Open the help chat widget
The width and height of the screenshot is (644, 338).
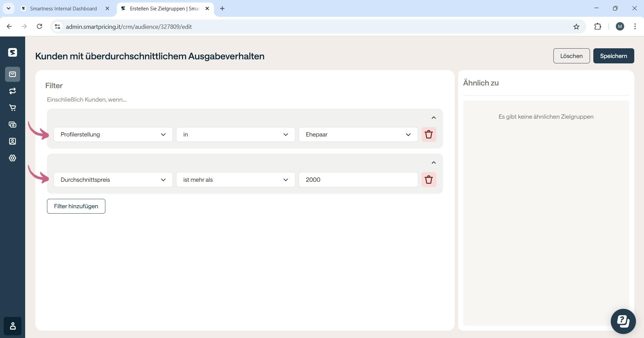click(x=623, y=321)
